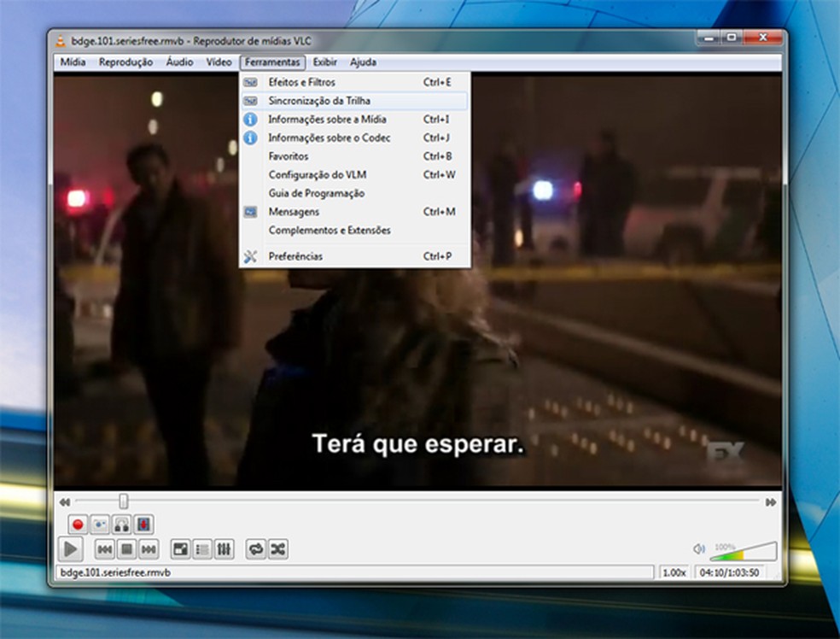The width and height of the screenshot is (840, 639).
Task: Click playback speed 1.00x indicator
Action: tap(674, 573)
